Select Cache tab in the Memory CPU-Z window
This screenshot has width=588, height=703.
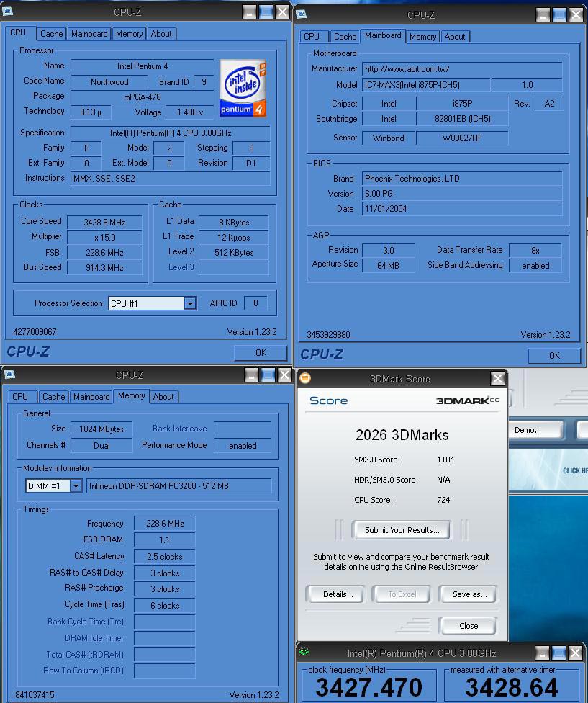click(54, 397)
